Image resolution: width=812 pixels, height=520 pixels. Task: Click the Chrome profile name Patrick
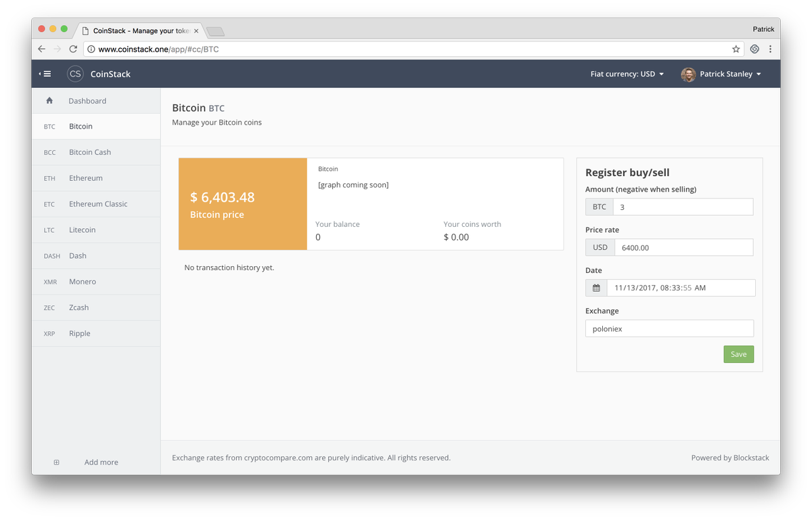pyautogui.click(x=763, y=29)
